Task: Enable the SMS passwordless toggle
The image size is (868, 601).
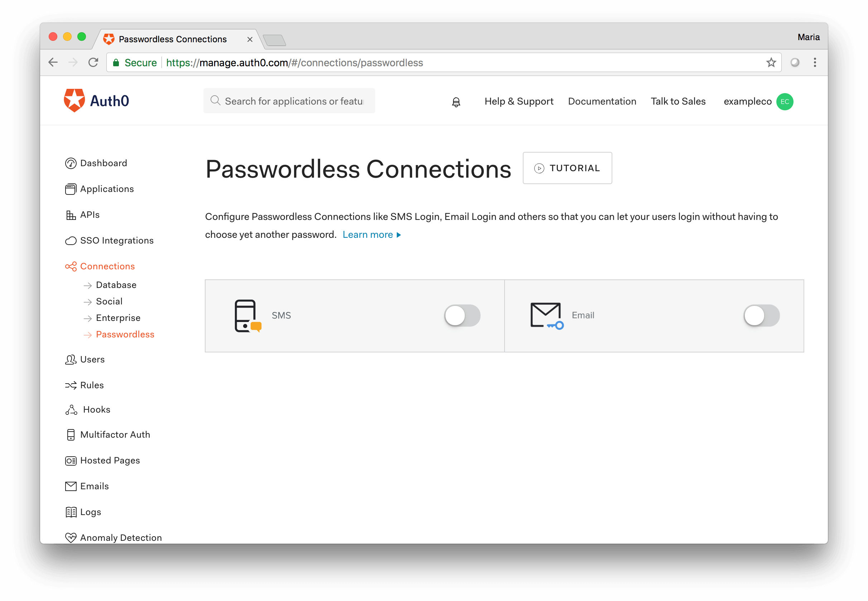Action: tap(462, 316)
